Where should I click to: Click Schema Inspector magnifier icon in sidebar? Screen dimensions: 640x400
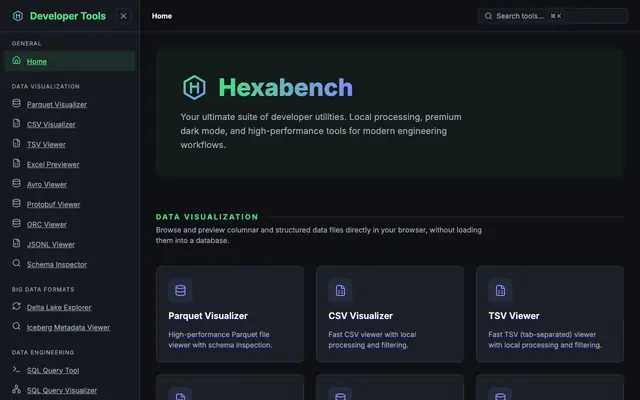pyautogui.click(x=16, y=263)
